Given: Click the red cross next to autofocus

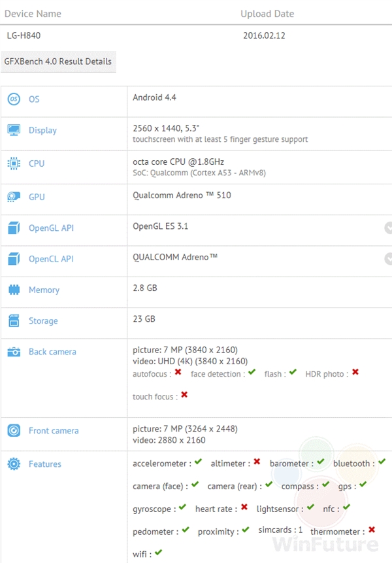Looking at the screenshot, I should [x=177, y=373].
